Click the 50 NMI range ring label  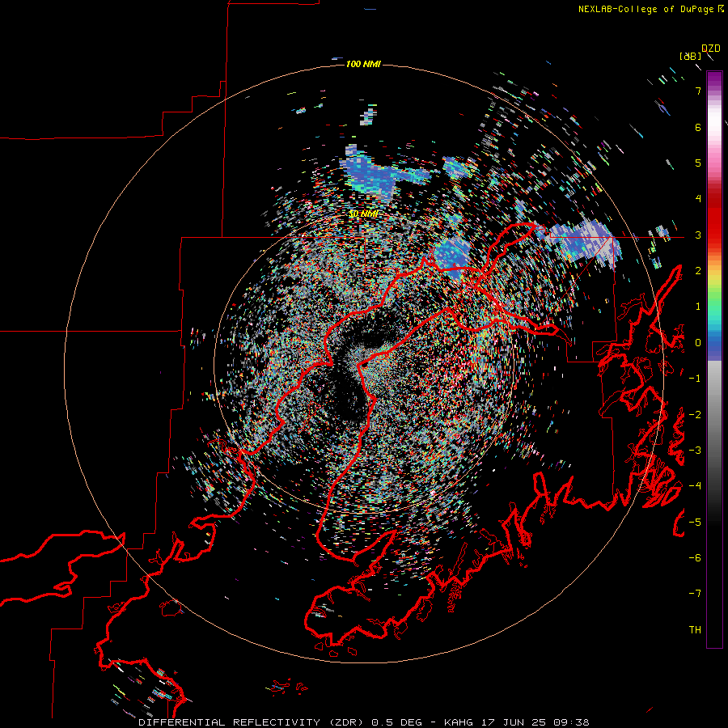(x=363, y=214)
